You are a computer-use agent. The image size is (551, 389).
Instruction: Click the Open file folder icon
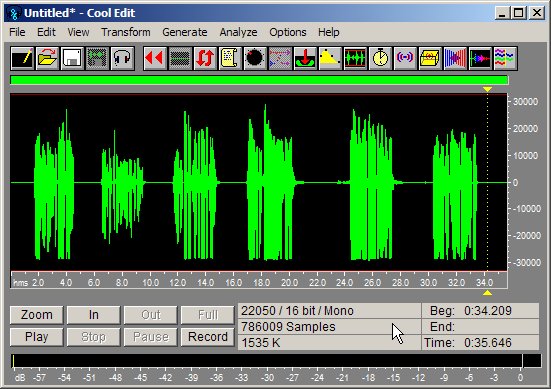pos(47,58)
